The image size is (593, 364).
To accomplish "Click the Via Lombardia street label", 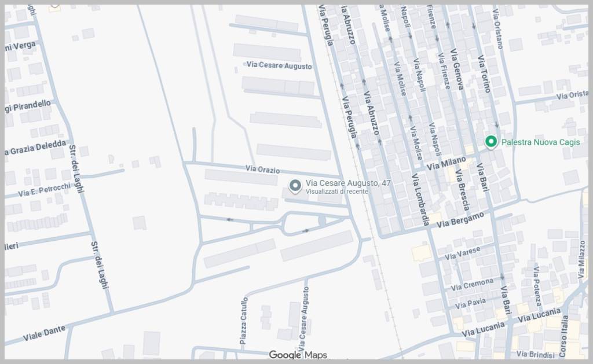I will coord(420,200).
